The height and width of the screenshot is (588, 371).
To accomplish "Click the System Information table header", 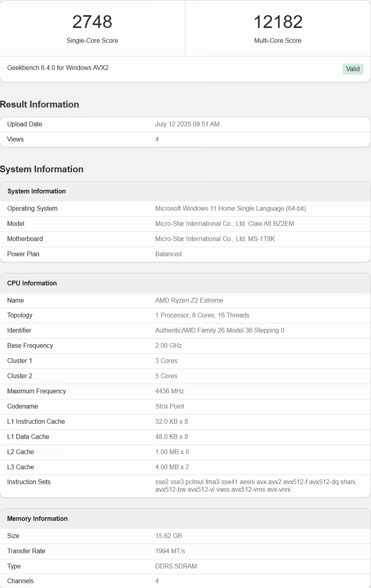I will [x=185, y=191].
